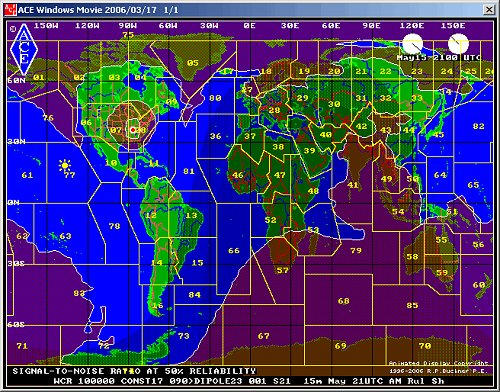Image resolution: width=500 pixels, height=392 pixels.
Task: Select zone 07 in the central United States
Action: click(x=116, y=130)
